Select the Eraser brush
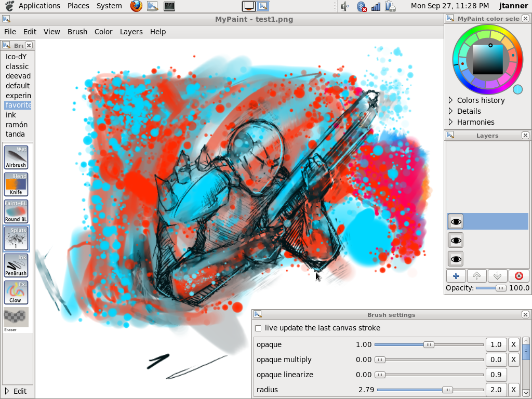Image resolution: width=532 pixels, height=399 pixels. [16, 317]
